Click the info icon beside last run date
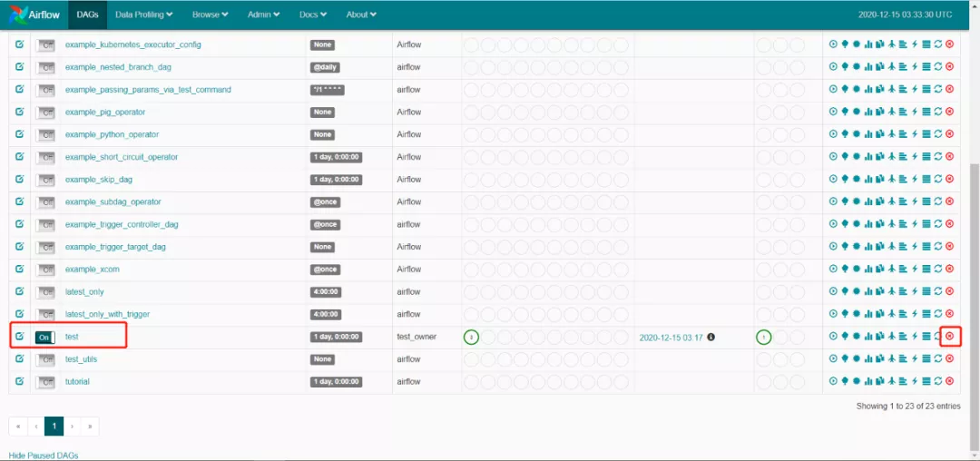The image size is (980, 461). [710, 337]
